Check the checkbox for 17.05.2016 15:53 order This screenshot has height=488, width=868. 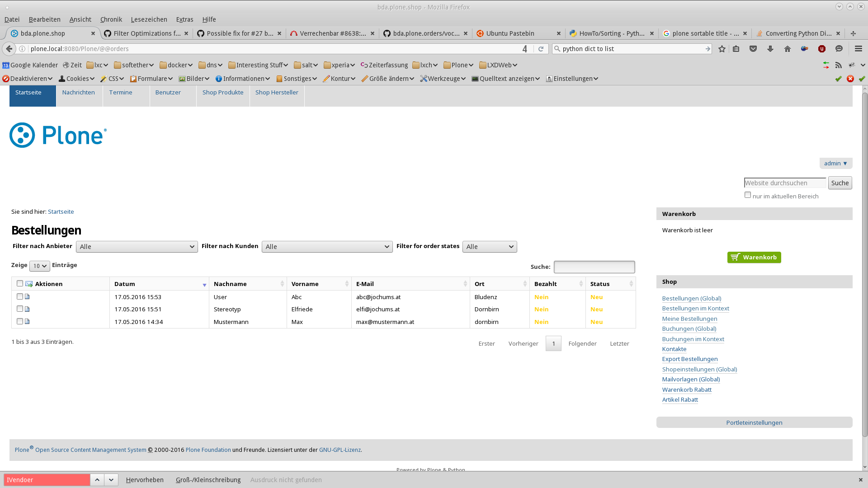(x=20, y=296)
